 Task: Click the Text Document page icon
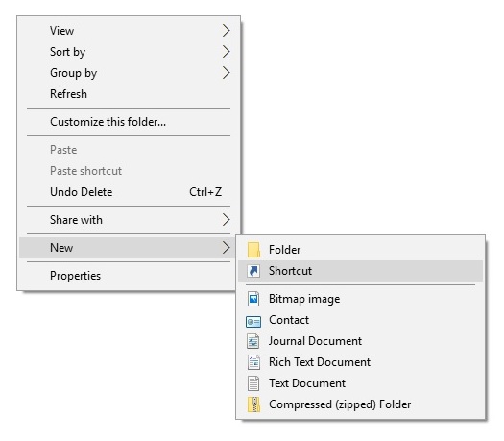coord(253,383)
